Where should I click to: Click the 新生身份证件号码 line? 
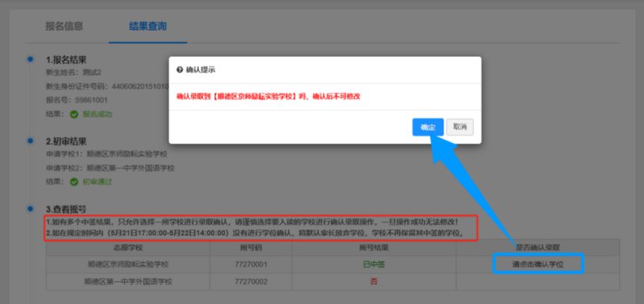tap(107, 86)
